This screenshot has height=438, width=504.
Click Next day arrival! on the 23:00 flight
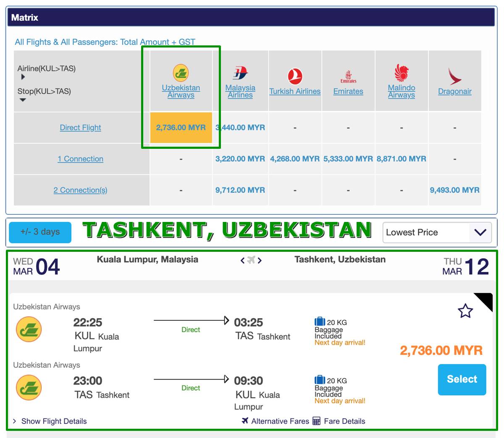pyautogui.click(x=340, y=401)
